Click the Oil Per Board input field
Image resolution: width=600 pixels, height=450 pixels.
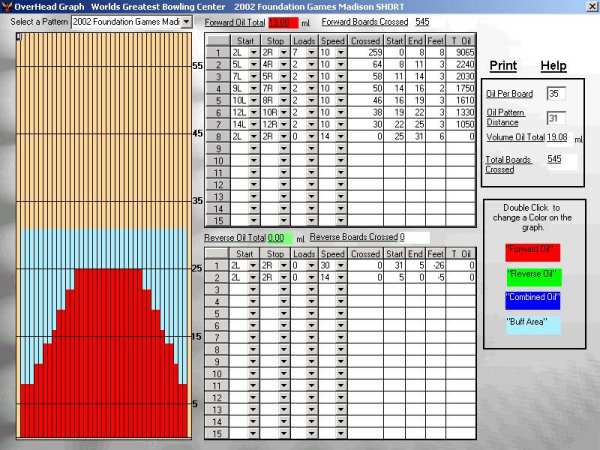click(556, 93)
